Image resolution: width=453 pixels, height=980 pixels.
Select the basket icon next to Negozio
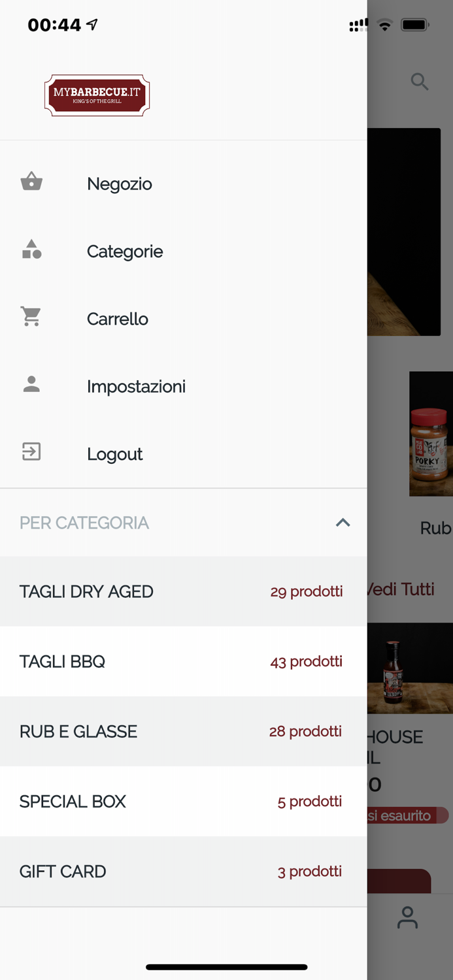pyautogui.click(x=30, y=182)
